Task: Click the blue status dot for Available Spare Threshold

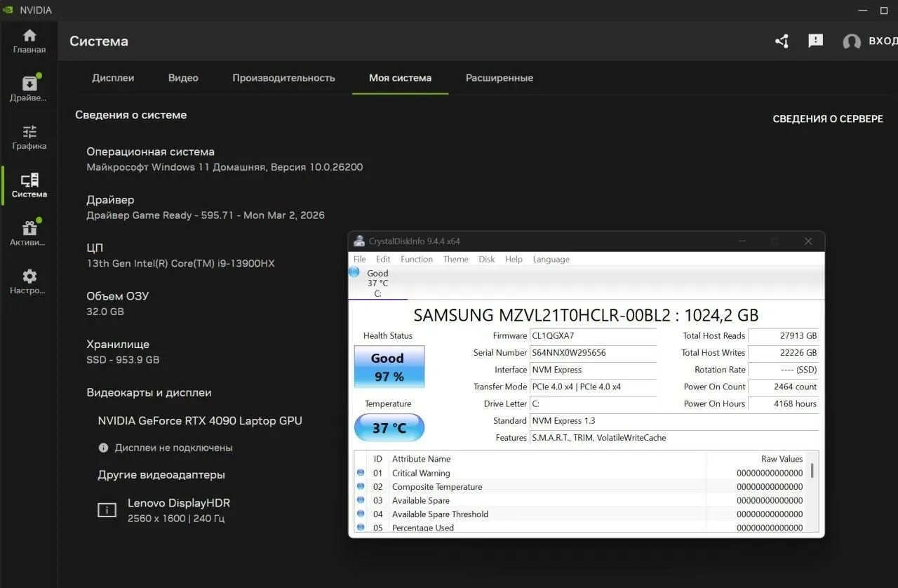Action: click(x=361, y=514)
